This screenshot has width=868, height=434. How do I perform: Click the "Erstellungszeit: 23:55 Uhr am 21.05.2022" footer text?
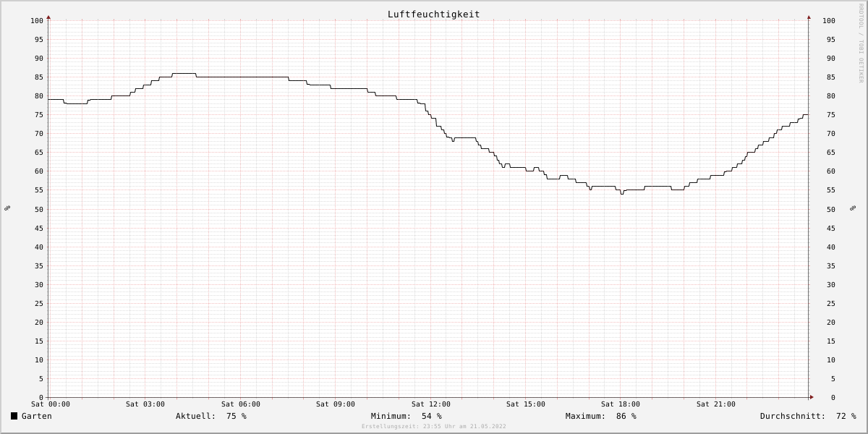(x=434, y=427)
